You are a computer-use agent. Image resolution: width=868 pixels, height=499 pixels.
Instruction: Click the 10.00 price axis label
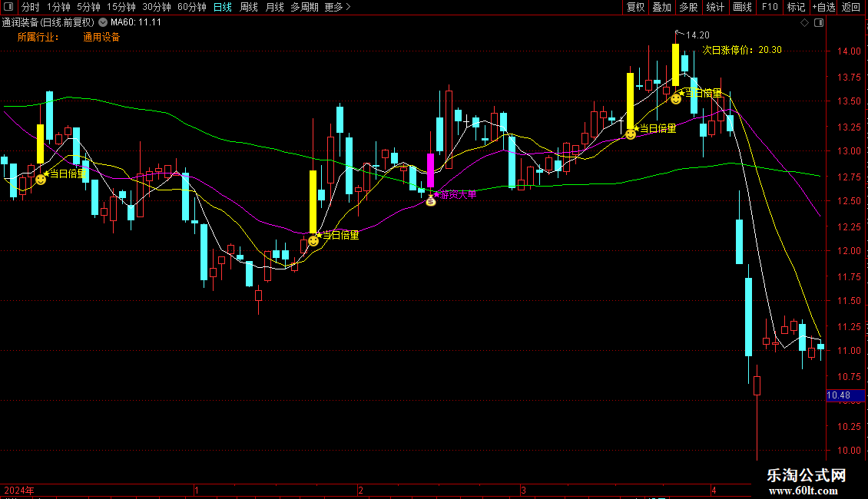tap(849, 451)
